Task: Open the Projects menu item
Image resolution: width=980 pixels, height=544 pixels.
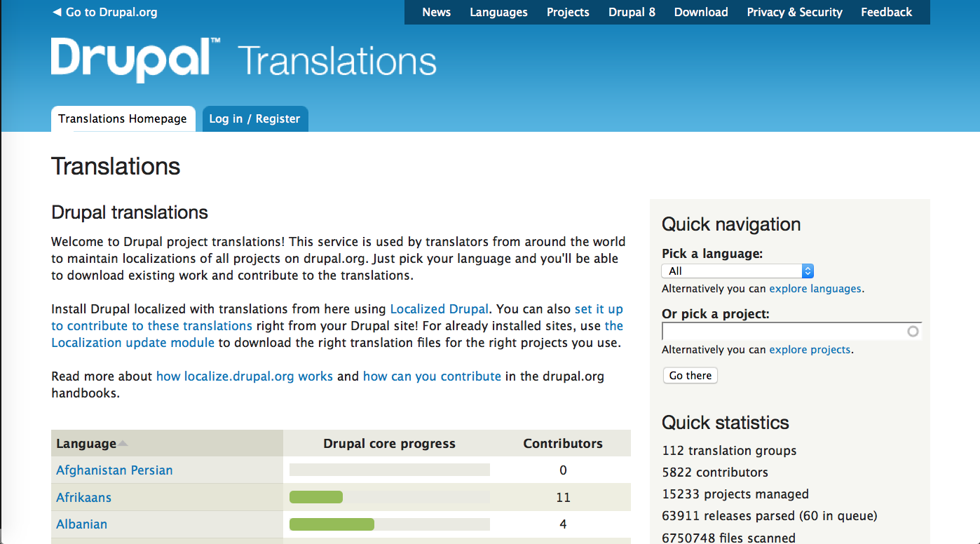Action: (x=568, y=12)
